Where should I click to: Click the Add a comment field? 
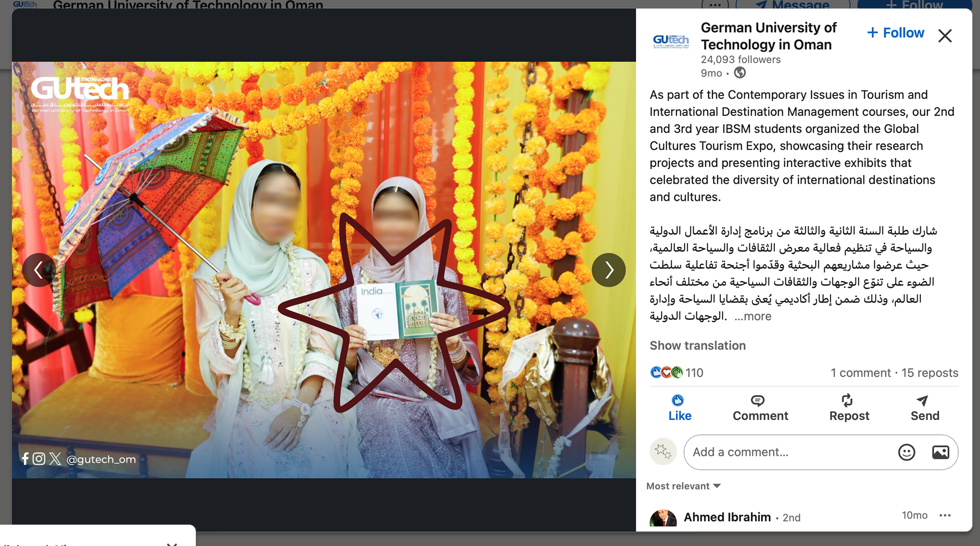click(x=821, y=452)
